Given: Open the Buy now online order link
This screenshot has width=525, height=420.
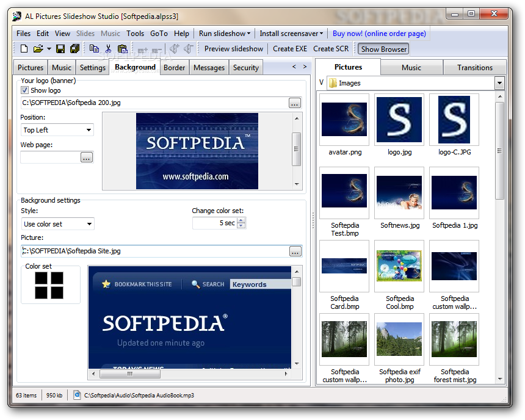Looking at the screenshot, I should click(x=379, y=34).
